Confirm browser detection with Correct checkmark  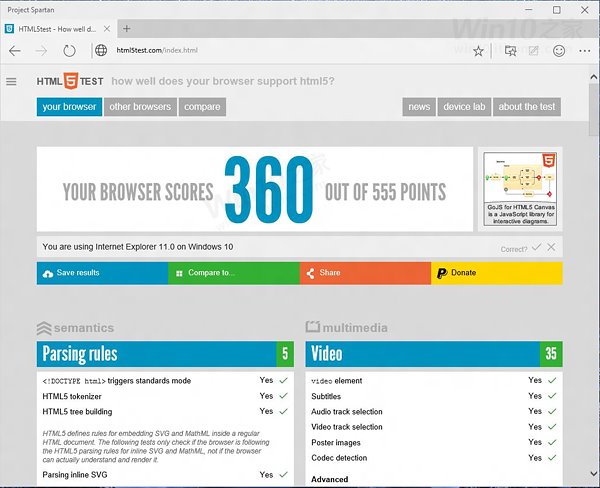point(536,247)
